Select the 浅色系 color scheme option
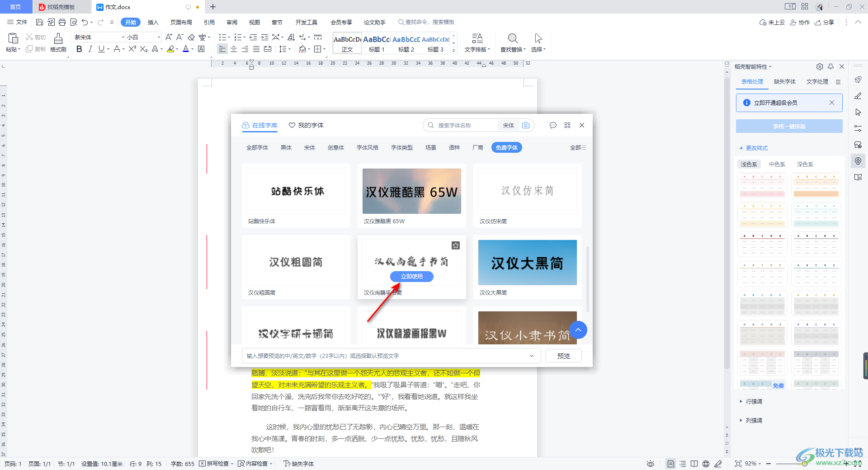The image size is (868, 470). [x=749, y=164]
